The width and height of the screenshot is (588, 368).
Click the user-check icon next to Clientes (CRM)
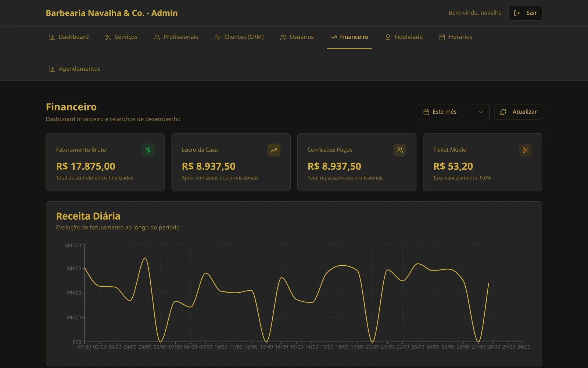pos(218,37)
